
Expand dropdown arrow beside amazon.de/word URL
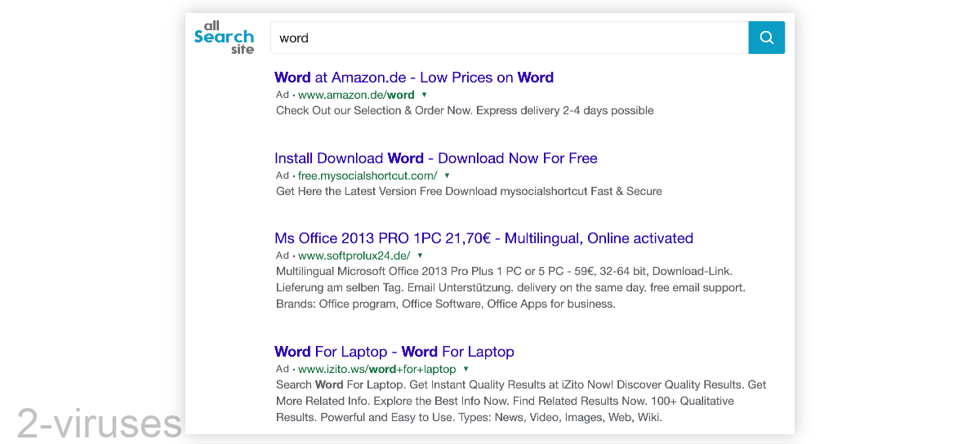(x=425, y=95)
